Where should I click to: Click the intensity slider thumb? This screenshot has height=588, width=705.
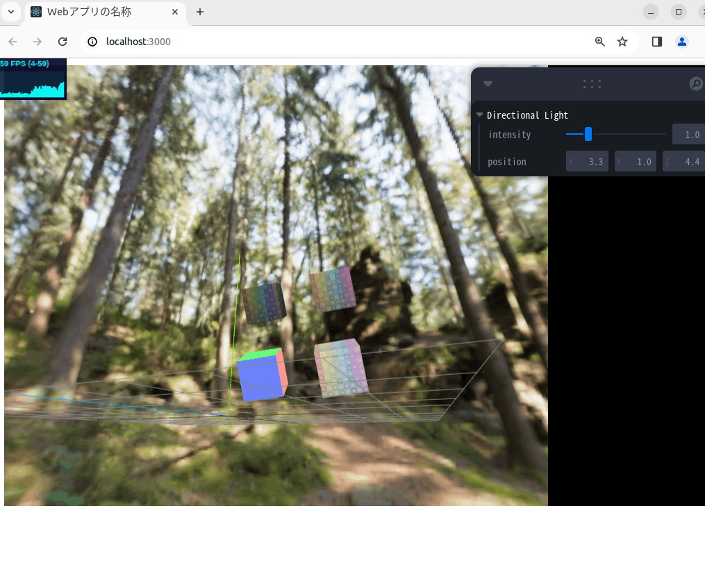588,134
